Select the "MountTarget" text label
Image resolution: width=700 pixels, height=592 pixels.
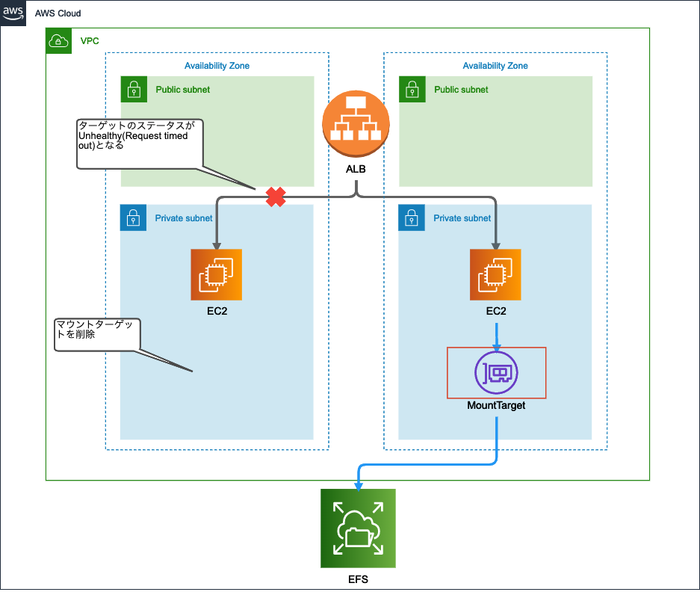tap(496, 405)
